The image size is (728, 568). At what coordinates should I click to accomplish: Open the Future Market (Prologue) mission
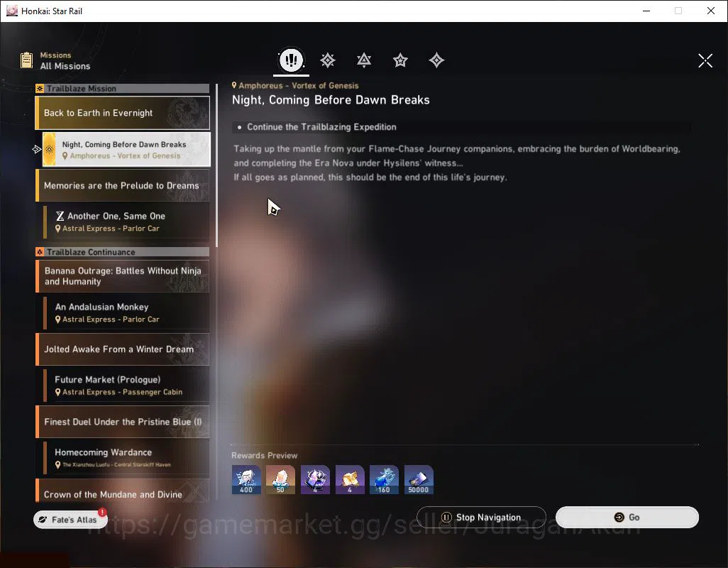[126, 386]
